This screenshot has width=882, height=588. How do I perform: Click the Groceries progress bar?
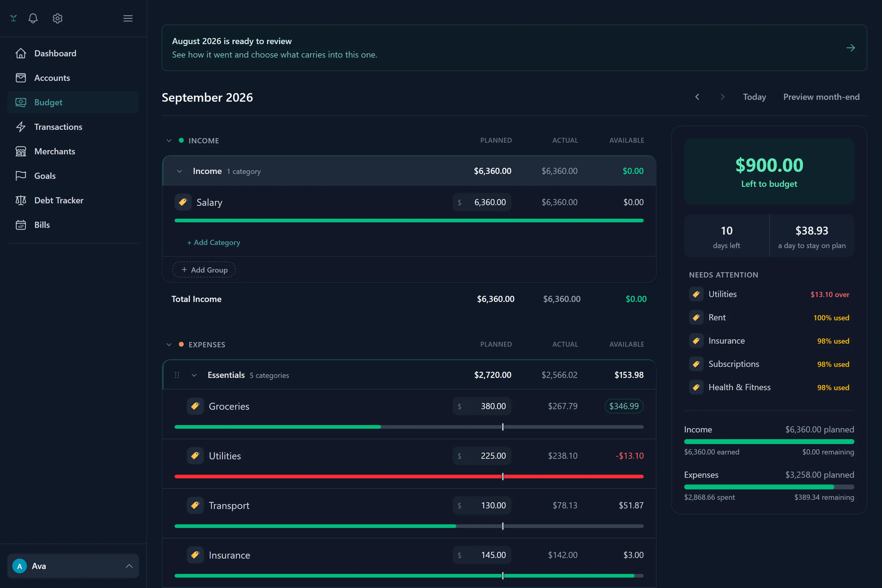coord(409,427)
